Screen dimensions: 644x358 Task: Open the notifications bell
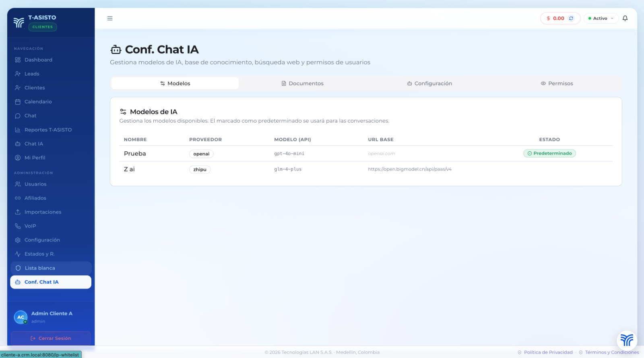[x=625, y=18]
